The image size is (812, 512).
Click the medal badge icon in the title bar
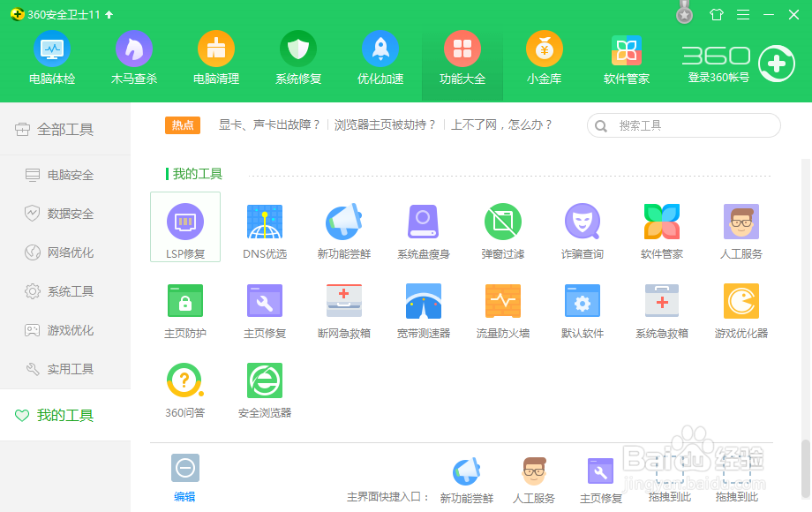[x=685, y=12]
